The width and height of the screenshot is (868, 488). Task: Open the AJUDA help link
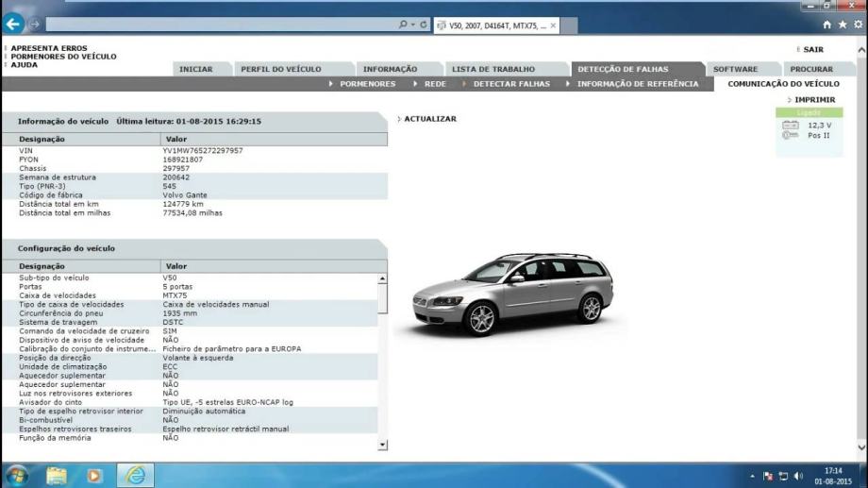(x=25, y=65)
